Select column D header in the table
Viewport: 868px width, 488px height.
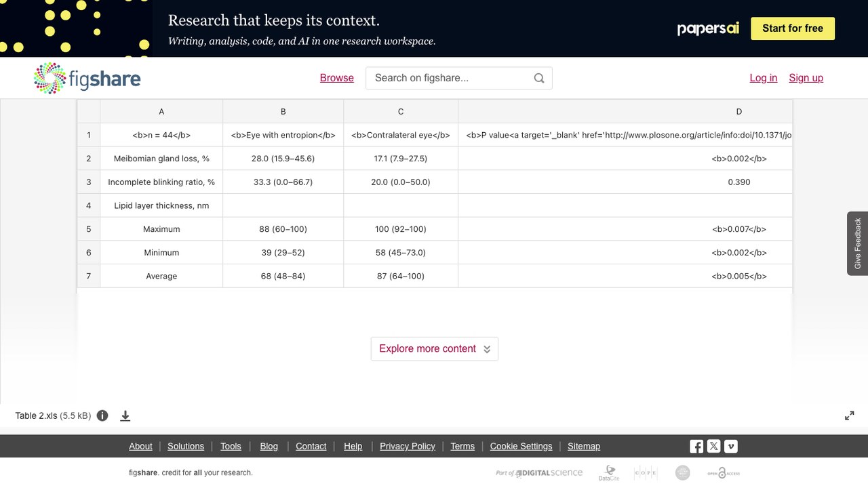625,112
